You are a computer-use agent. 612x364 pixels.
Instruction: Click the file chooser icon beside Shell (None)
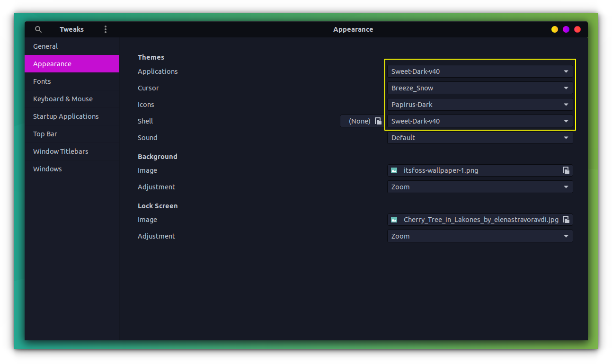pos(378,121)
